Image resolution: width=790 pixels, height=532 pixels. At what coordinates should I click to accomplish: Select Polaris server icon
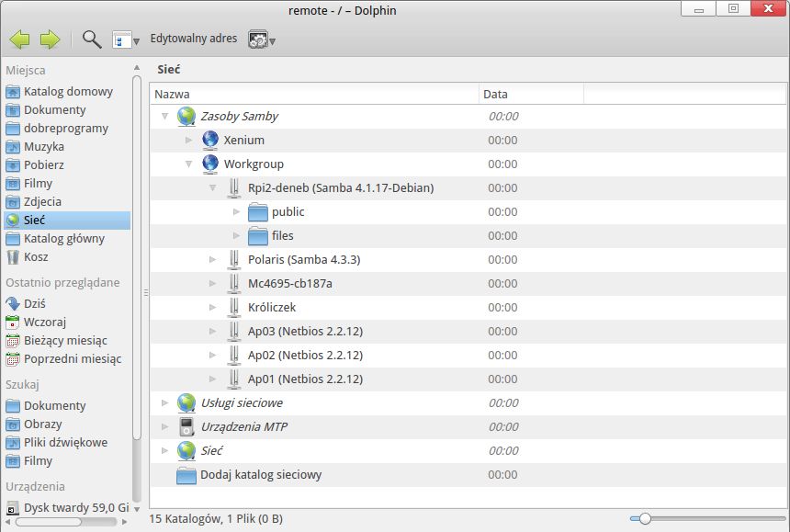pos(234,259)
